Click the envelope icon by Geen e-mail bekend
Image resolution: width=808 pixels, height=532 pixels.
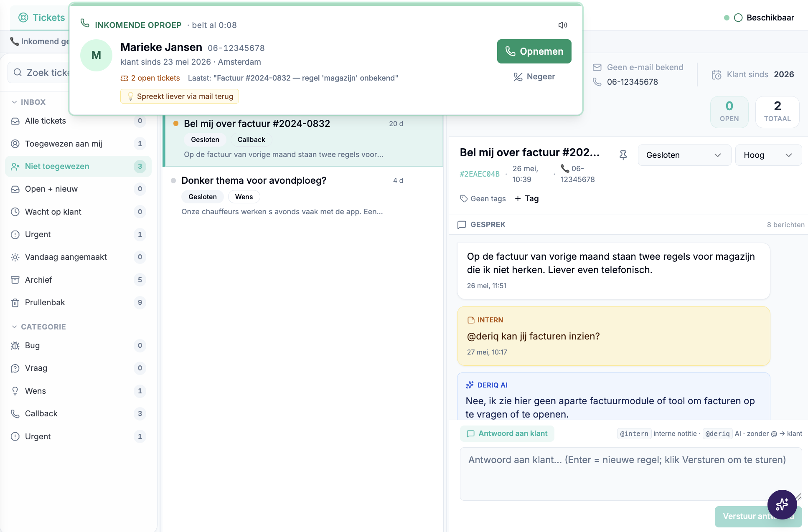tap(597, 67)
